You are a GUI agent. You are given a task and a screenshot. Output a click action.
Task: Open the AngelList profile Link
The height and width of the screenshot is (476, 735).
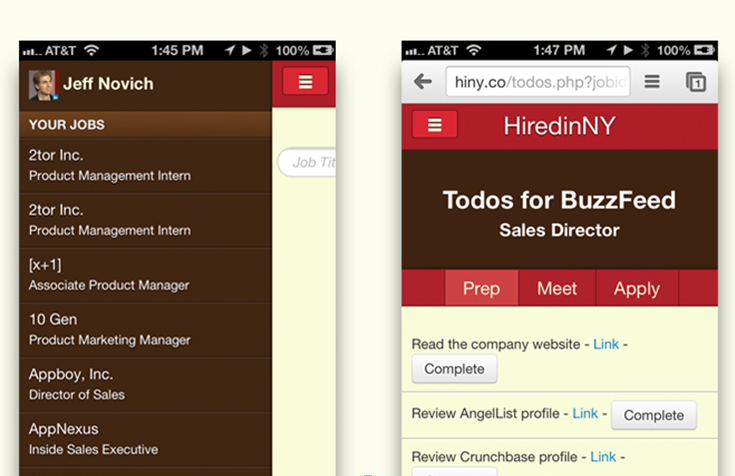coord(585,414)
